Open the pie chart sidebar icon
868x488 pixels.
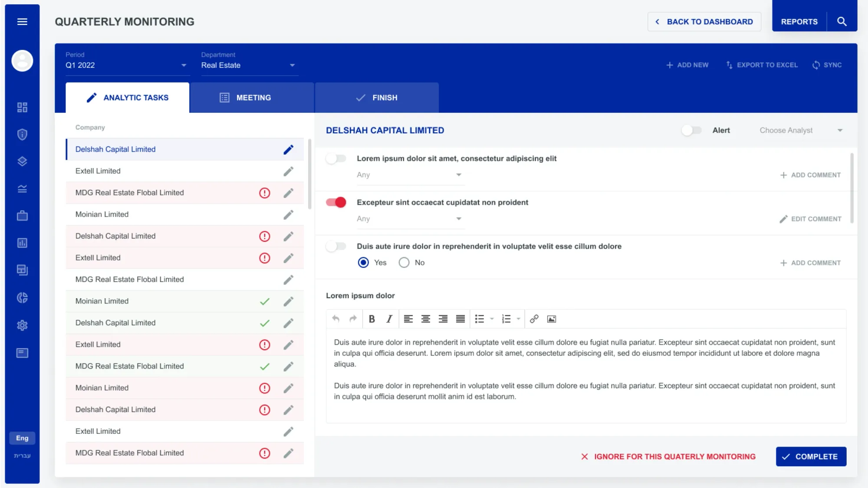(22, 298)
